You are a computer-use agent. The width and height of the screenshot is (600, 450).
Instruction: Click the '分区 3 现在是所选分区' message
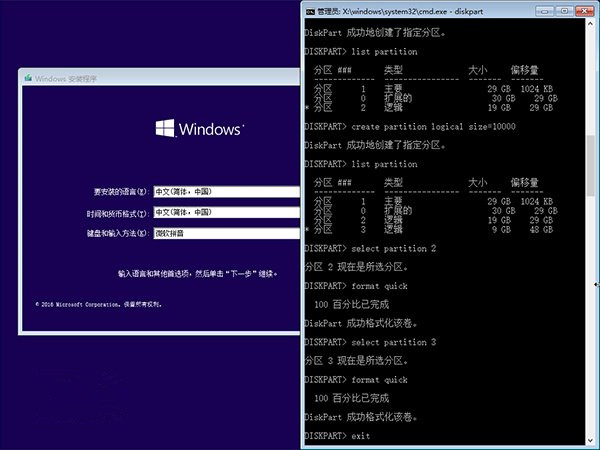(x=356, y=361)
